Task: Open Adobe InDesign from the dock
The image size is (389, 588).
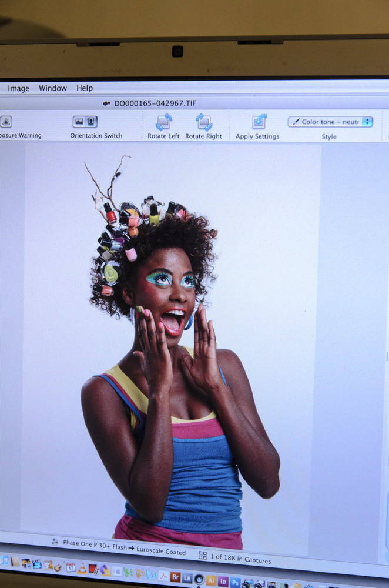Action: tap(223, 581)
